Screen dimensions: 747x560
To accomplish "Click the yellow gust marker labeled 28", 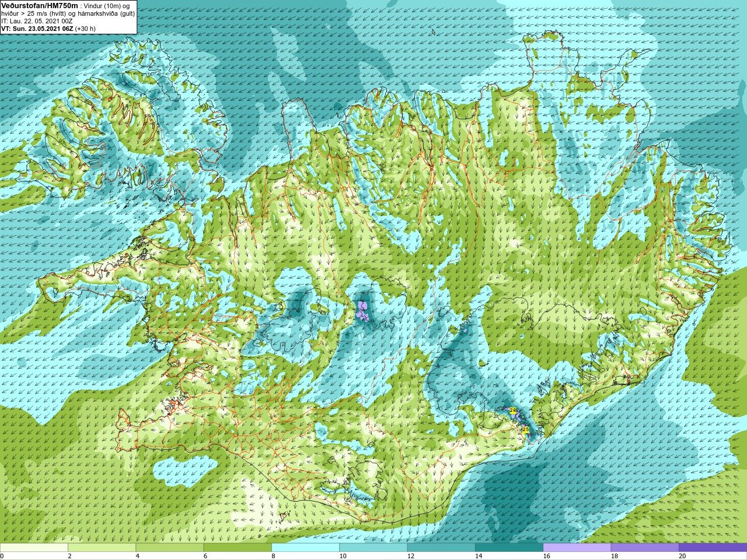I will (x=513, y=411).
